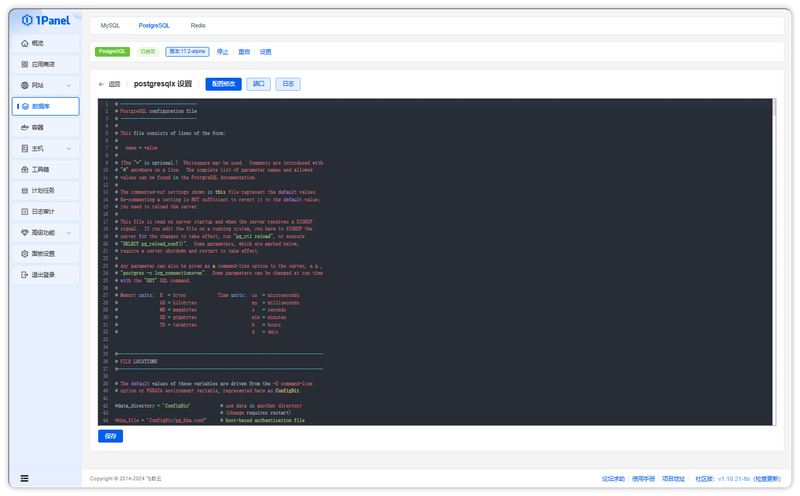Click the 1Panel logo
800x496 pixels.
[x=46, y=20]
